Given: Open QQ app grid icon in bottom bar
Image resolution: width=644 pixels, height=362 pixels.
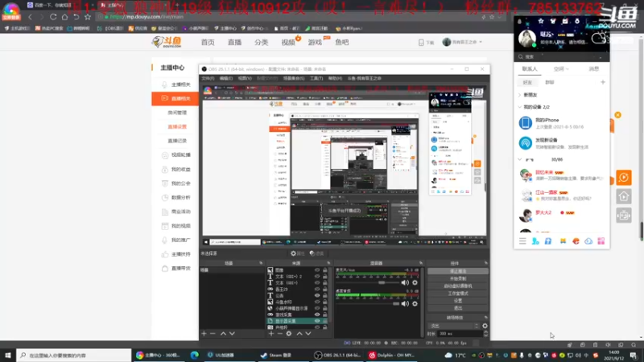Looking at the screenshot, I should (x=601, y=241).
